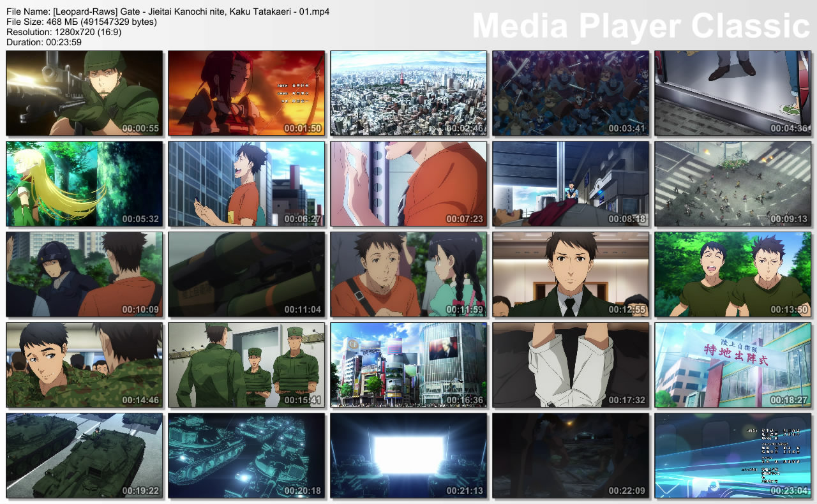Click the Media Player Classic title text
817x504 pixels.
[641, 27]
